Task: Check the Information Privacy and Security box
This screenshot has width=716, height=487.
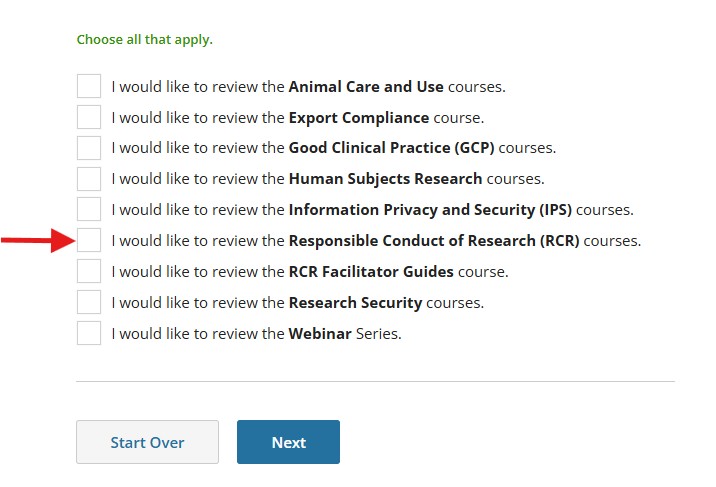Action: coord(89,210)
